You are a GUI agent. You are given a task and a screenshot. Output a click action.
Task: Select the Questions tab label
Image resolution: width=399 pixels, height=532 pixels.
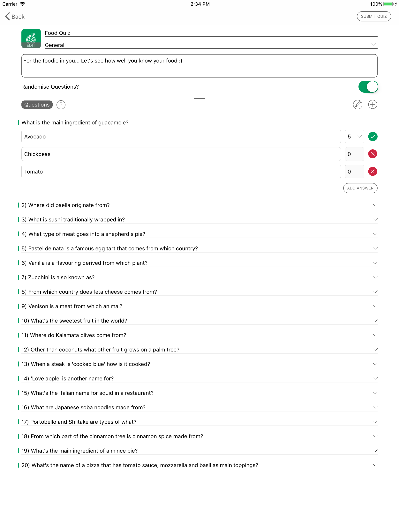tap(37, 105)
